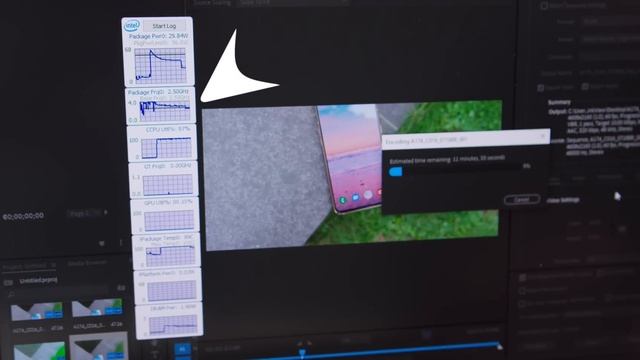The image size is (640, 360).
Task: Click the Encoding dialog title bar
Action: point(466,140)
